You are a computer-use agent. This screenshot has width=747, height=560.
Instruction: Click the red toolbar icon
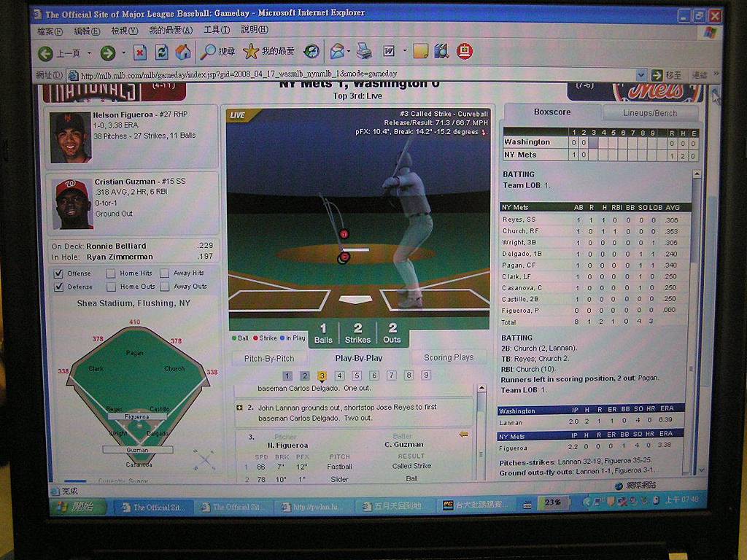[x=465, y=51]
